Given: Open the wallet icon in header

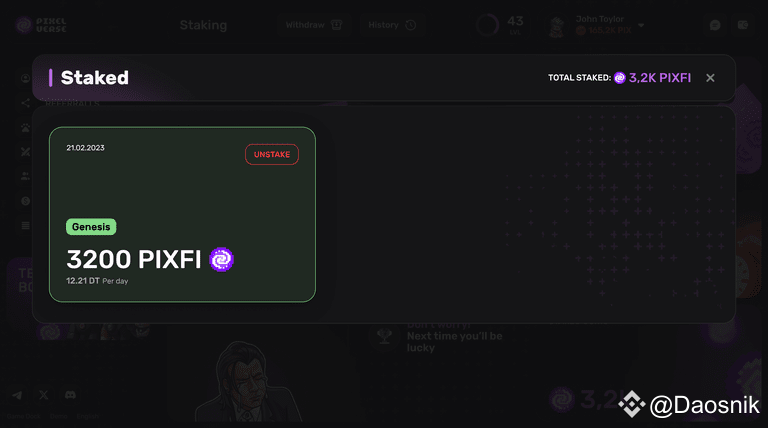Looking at the screenshot, I should [743, 25].
